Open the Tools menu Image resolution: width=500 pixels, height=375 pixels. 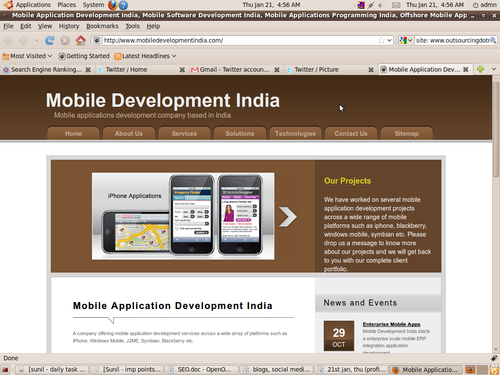(x=132, y=26)
